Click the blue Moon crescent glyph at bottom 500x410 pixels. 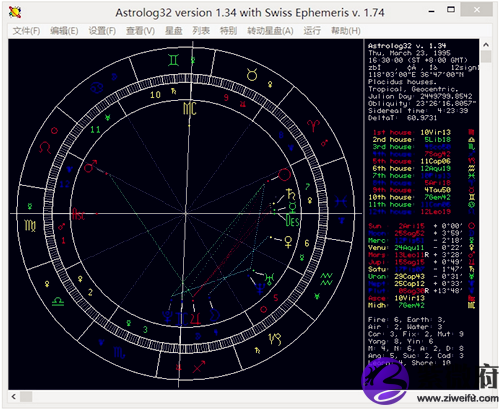pyautogui.click(x=215, y=315)
